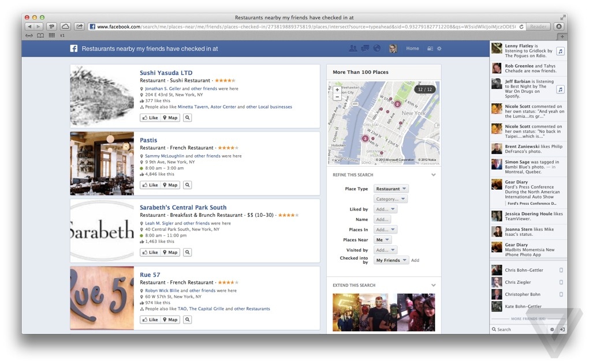Screen dimensions: 589x364
Task: Collapse the Refine This Search section
Action: pyautogui.click(x=434, y=175)
